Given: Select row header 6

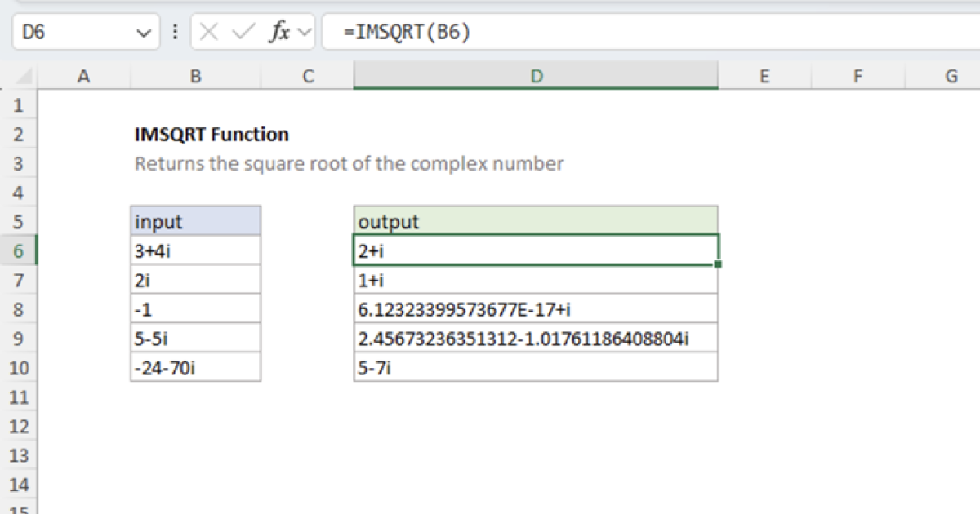Looking at the screenshot, I should [20, 250].
